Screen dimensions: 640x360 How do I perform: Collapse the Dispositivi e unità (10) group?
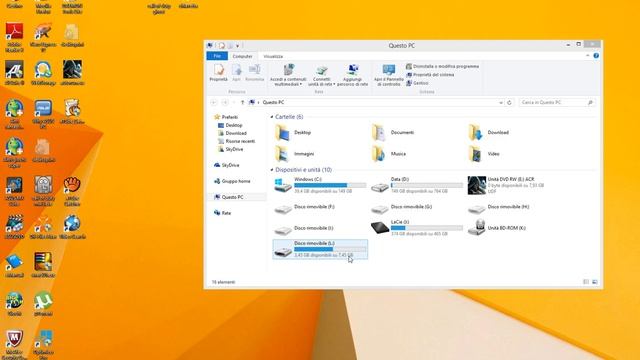(x=272, y=170)
